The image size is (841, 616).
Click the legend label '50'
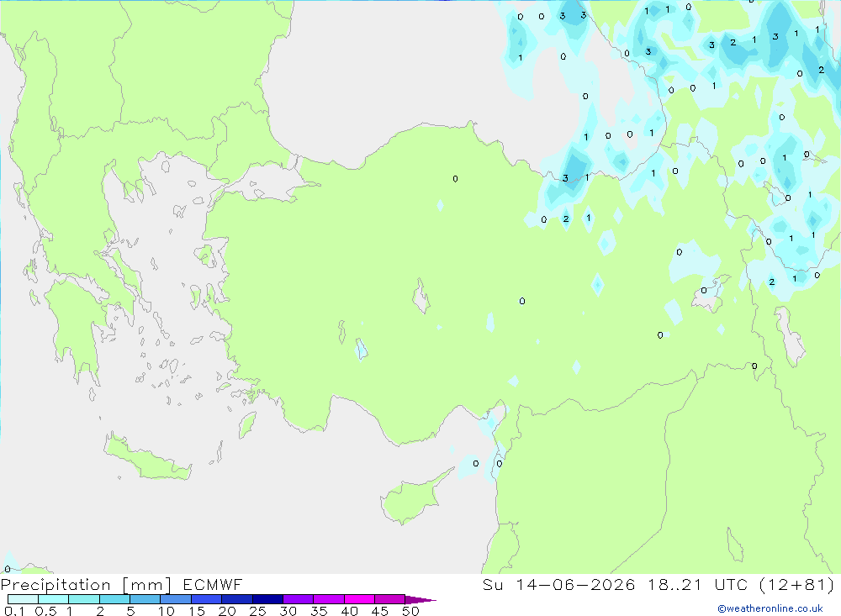click(411, 611)
